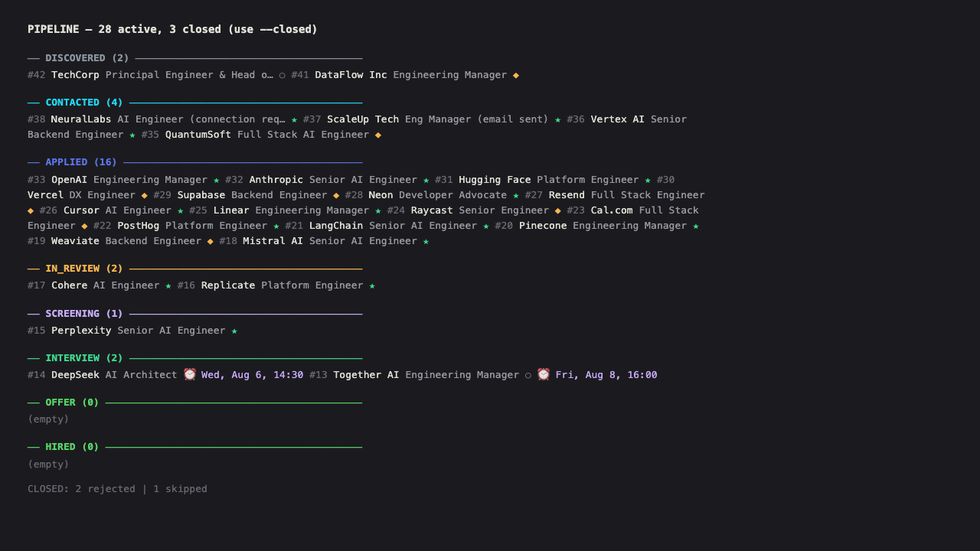Select the Anthropic company name
The height and width of the screenshot is (551, 980).
[x=276, y=180]
